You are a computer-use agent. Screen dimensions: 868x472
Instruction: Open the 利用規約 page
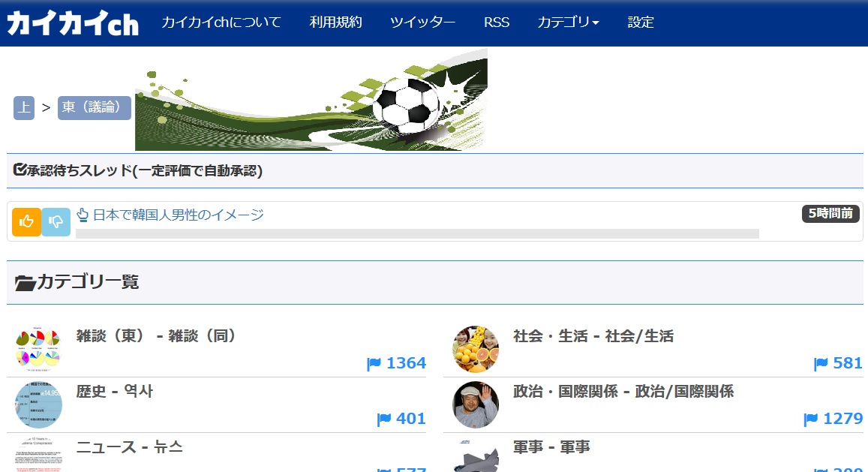click(335, 23)
